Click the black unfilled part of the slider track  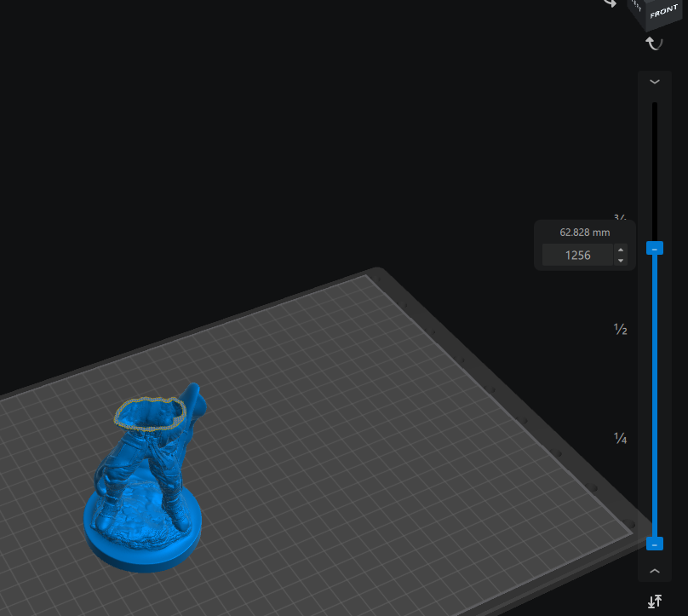point(654,170)
